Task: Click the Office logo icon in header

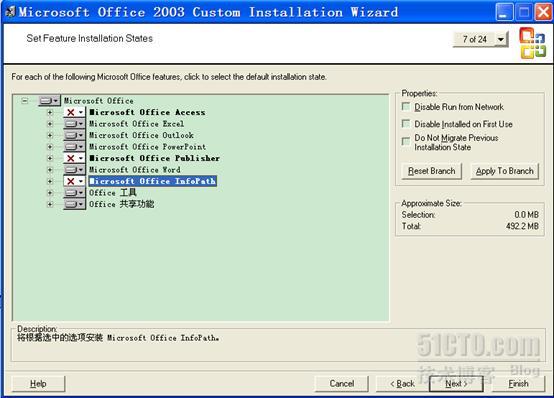Action: (x=532, y=43)
